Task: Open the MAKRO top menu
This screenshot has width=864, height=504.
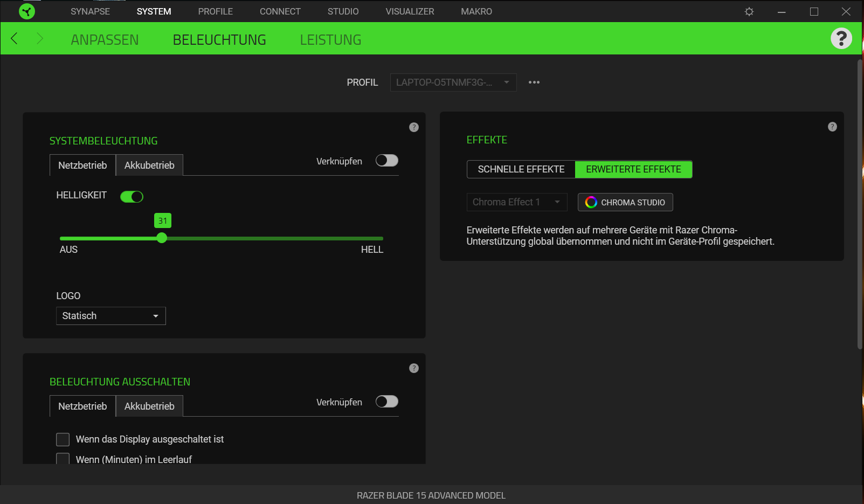Action: tap(476, 11)
